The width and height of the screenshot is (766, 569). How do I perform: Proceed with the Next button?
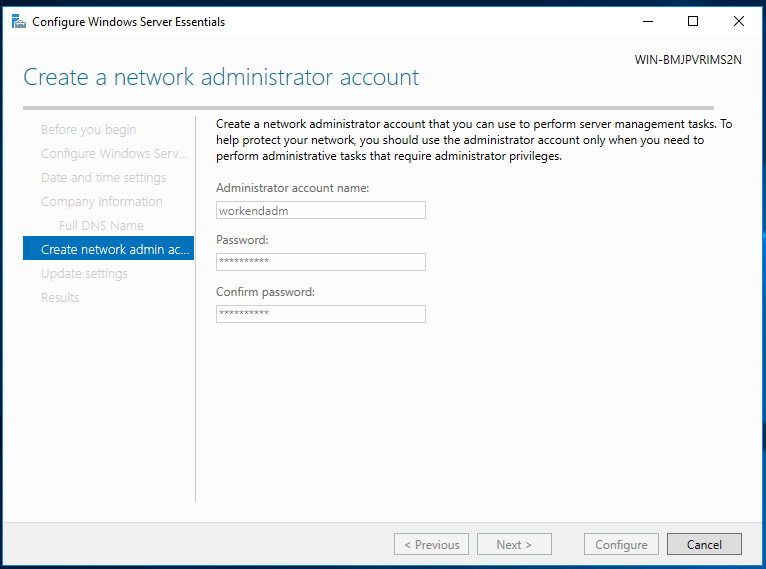click(514, 544)
